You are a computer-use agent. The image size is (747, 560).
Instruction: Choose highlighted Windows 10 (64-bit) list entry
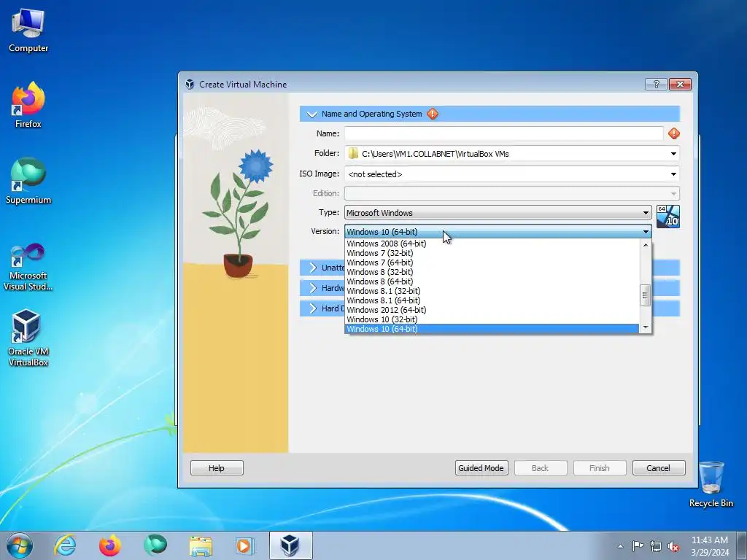492,329
